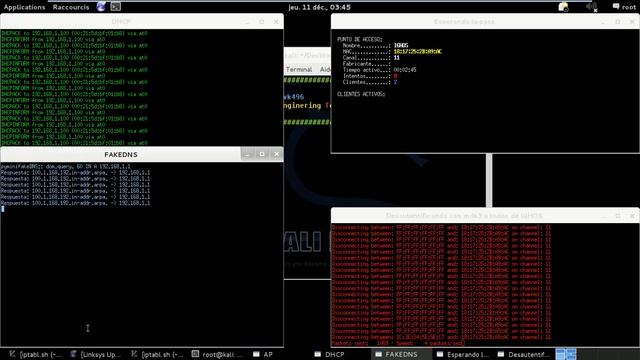
Task: Maximize the FAKEDNS window
Action: (x=262, y=154)
